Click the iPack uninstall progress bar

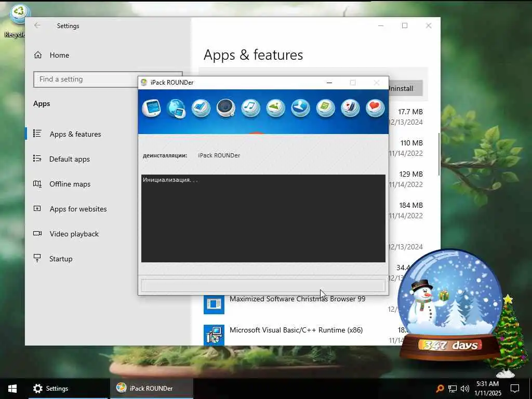263,285
